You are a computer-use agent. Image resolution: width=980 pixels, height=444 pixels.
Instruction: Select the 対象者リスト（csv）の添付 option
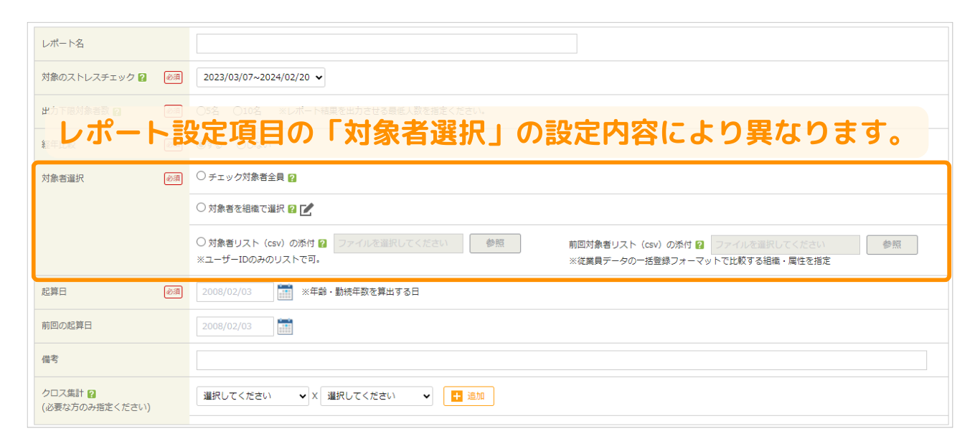(x=201, y=242)
